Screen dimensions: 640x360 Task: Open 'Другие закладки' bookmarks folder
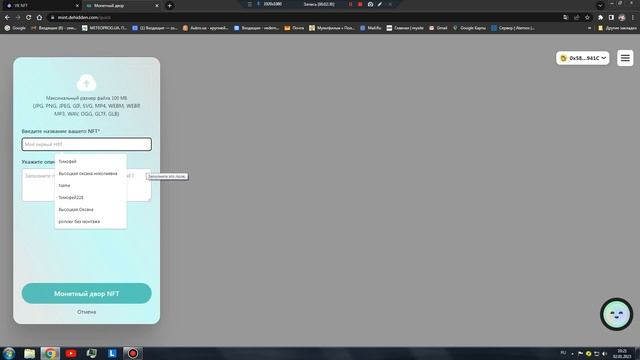617,28
